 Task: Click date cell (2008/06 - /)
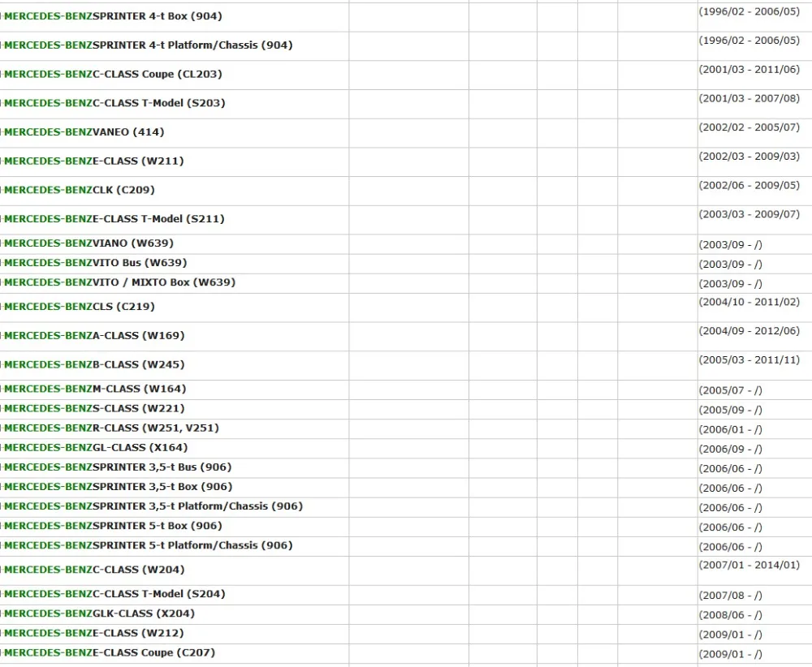tap(730, 616)
